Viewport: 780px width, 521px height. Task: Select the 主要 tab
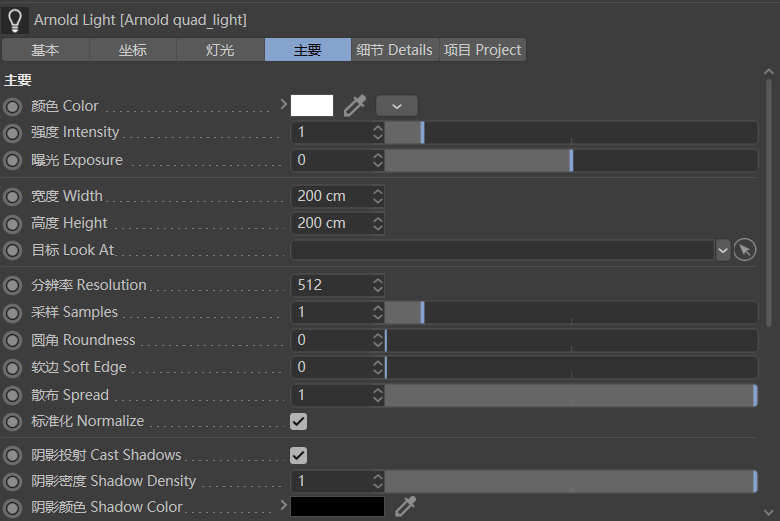click(x=307, y=50)
